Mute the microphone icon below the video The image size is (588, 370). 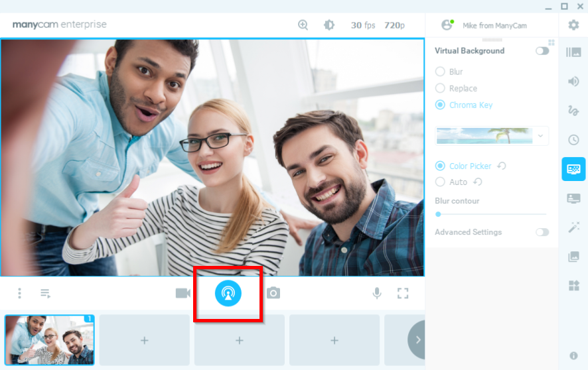pyautogui.click(x=377, y=293)
